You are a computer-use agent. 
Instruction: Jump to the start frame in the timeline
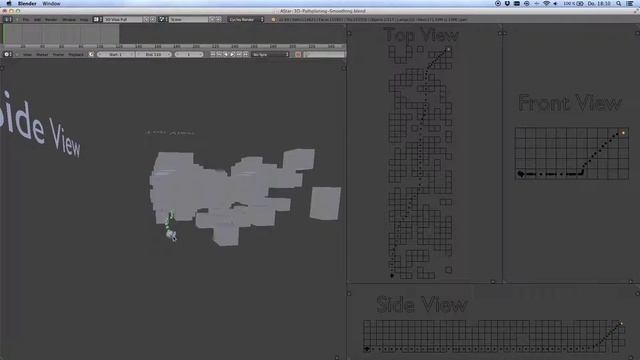pyautogui.click(x=213, y=54)
